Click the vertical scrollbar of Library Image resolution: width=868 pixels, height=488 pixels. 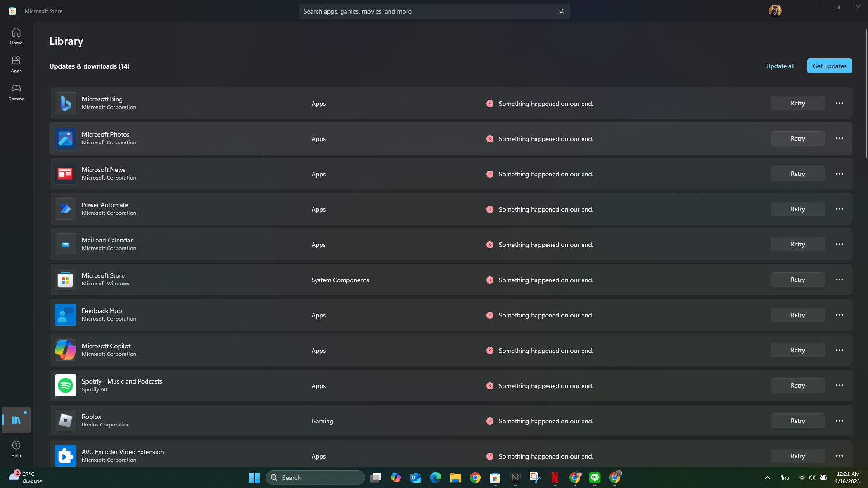pyautogui.click(x=866, y=94)
